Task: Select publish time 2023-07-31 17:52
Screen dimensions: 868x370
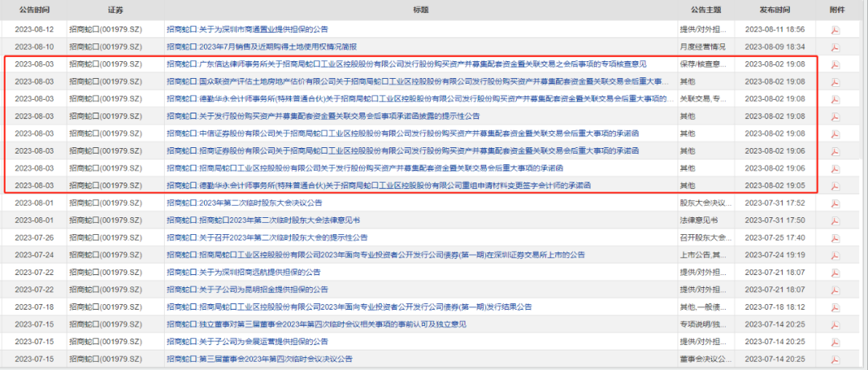Action: point(775,203)
